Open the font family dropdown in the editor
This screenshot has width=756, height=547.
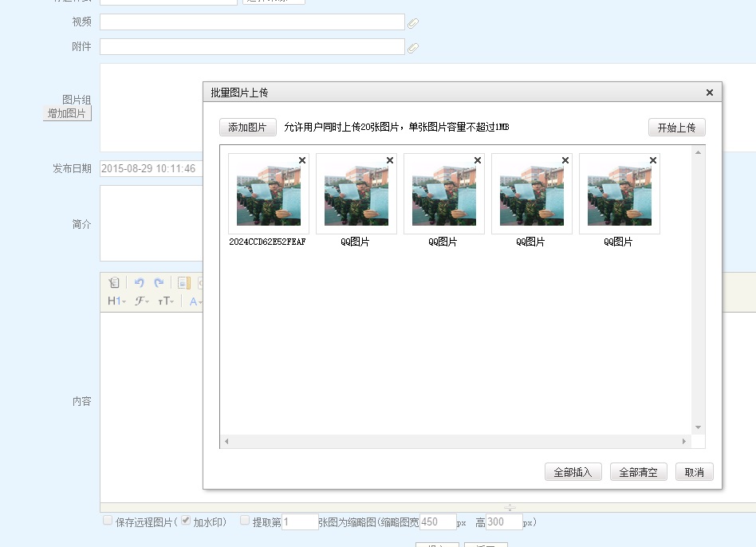coord(142,301)
